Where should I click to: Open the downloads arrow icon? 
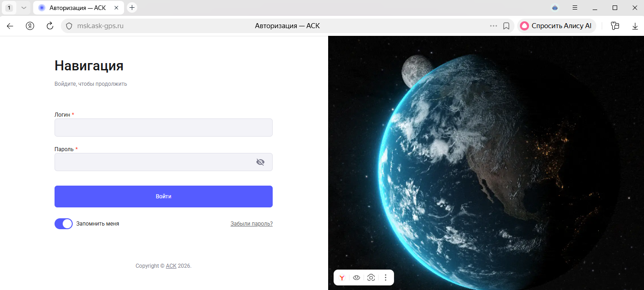coord(635,26)
